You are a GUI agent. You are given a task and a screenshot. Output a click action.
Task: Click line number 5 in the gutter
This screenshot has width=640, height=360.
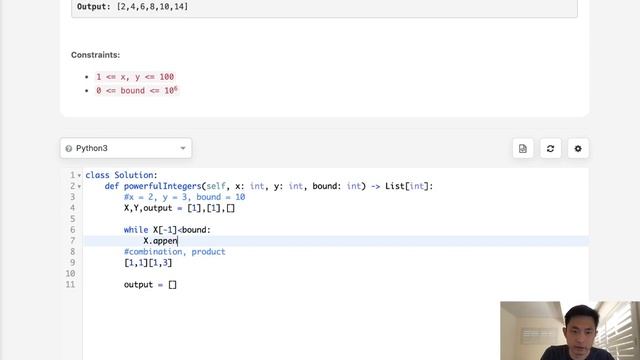pos(72,219)
